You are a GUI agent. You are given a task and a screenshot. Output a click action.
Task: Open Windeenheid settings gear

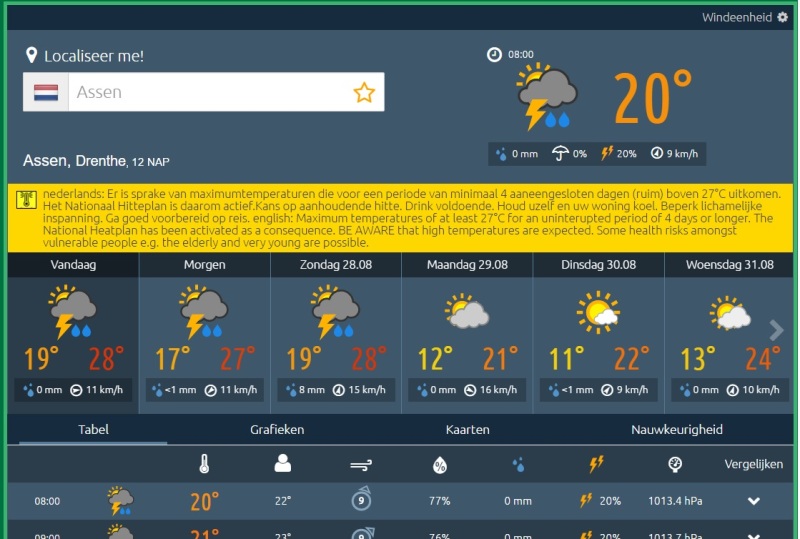783,17
